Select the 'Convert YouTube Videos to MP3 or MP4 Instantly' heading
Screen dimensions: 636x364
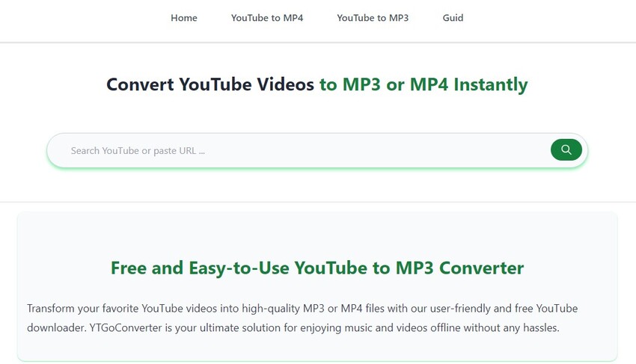point(317,84)
